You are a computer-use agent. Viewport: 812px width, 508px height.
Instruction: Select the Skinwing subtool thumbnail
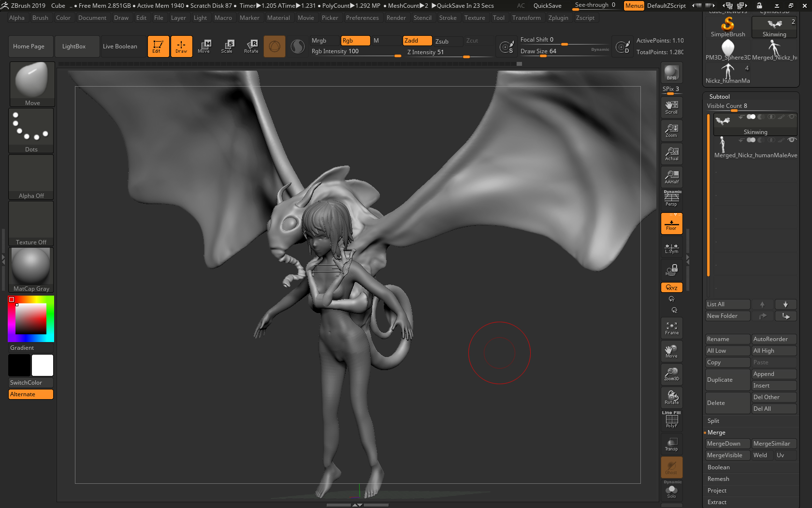coord(723,122)
